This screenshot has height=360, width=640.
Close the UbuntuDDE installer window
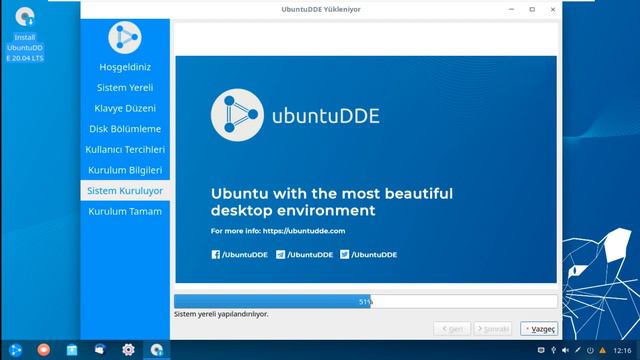553,9
